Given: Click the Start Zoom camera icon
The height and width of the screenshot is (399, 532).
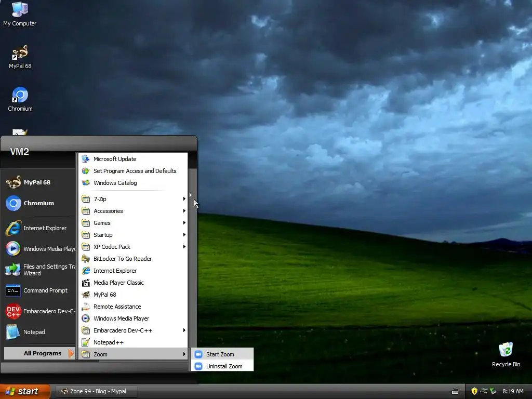Looking at the screenshot, I should (x=198, y=354).
